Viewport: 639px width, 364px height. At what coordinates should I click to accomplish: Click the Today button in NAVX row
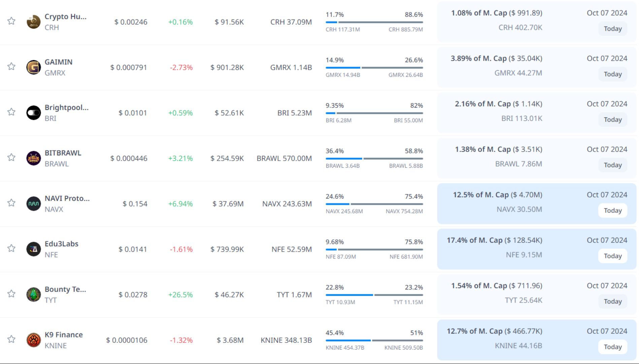612,210
